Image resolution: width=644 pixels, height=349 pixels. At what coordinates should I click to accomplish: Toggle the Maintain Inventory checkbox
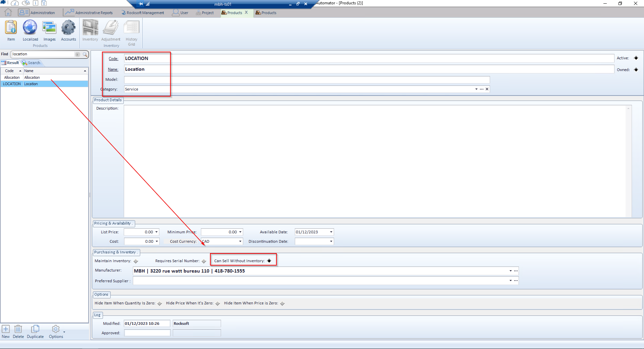click(136, 261)
